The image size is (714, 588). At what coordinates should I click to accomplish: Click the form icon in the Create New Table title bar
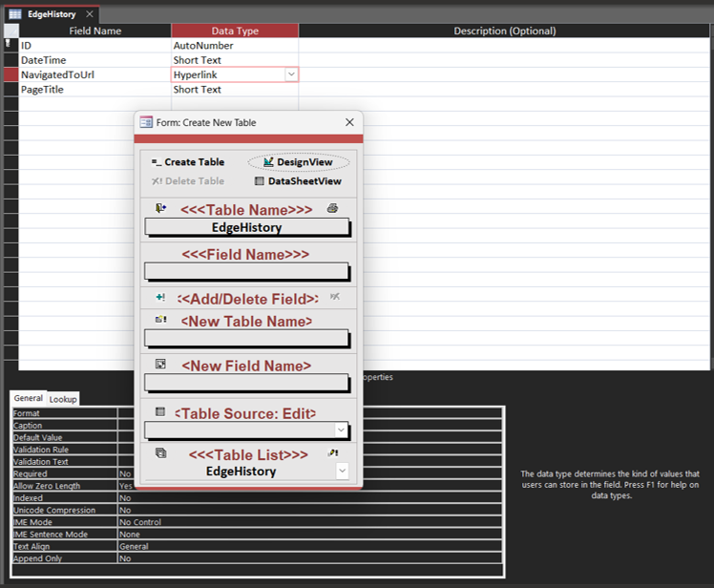tap(146, 122)
